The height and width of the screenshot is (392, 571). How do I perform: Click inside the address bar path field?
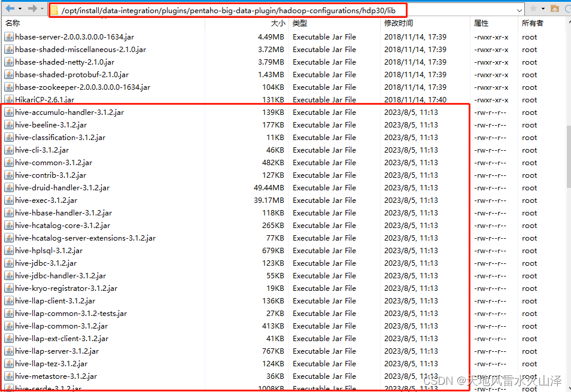[239, 10]
